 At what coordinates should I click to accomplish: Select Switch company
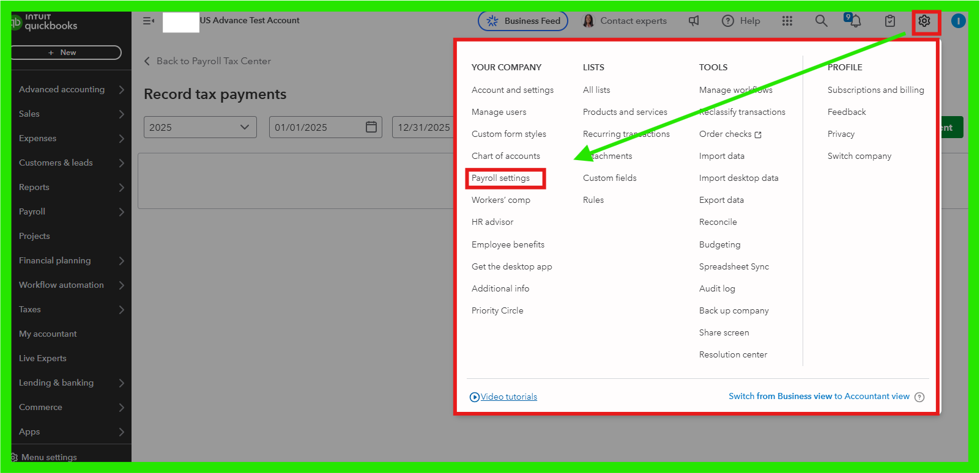pos(859,156)
